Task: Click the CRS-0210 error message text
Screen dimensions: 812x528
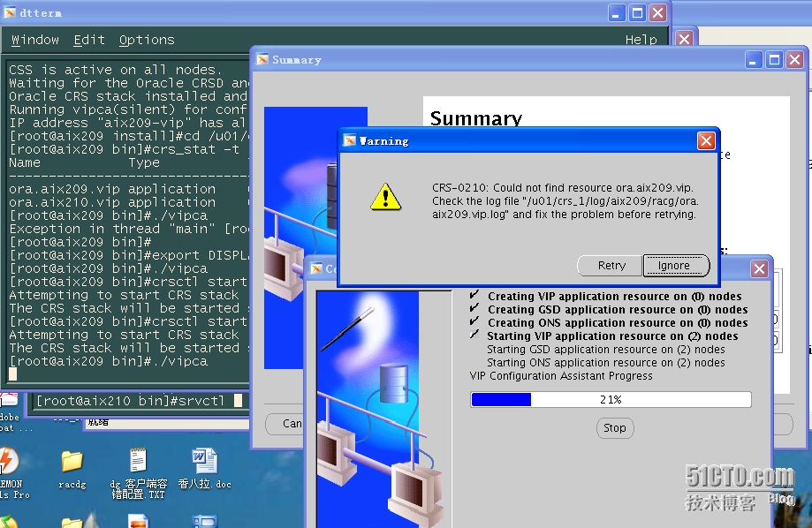Action: (x=565, y=200)
